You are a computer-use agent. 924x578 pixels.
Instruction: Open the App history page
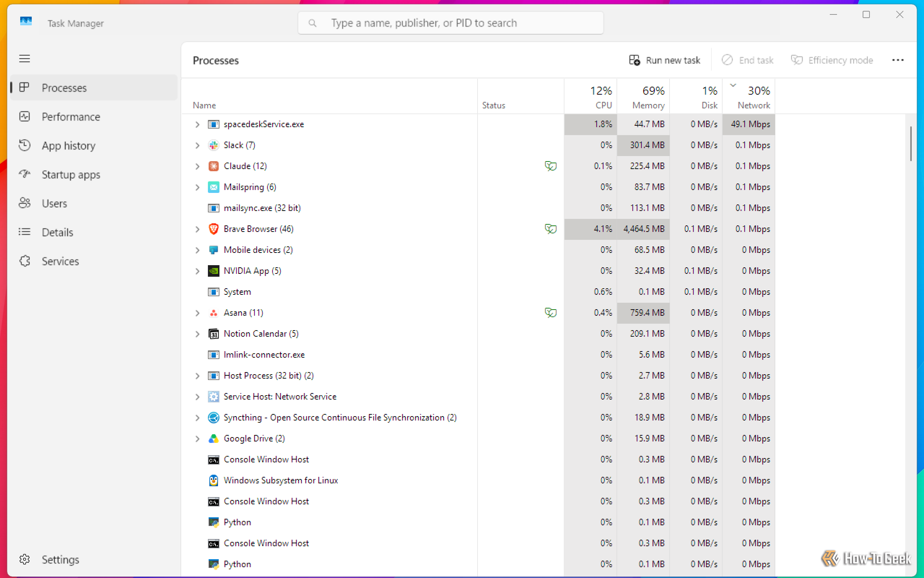pyautogui.click(x=94, y=146)
